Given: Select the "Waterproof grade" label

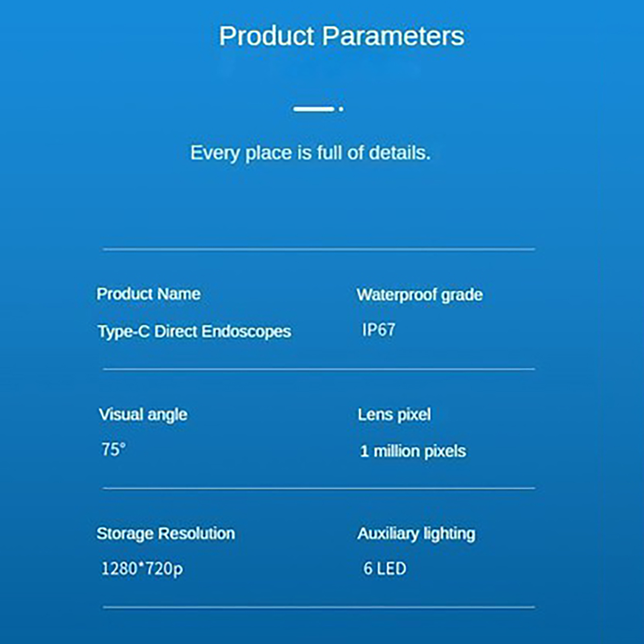Looking at the screenshot, I should (x=419, y=295).
